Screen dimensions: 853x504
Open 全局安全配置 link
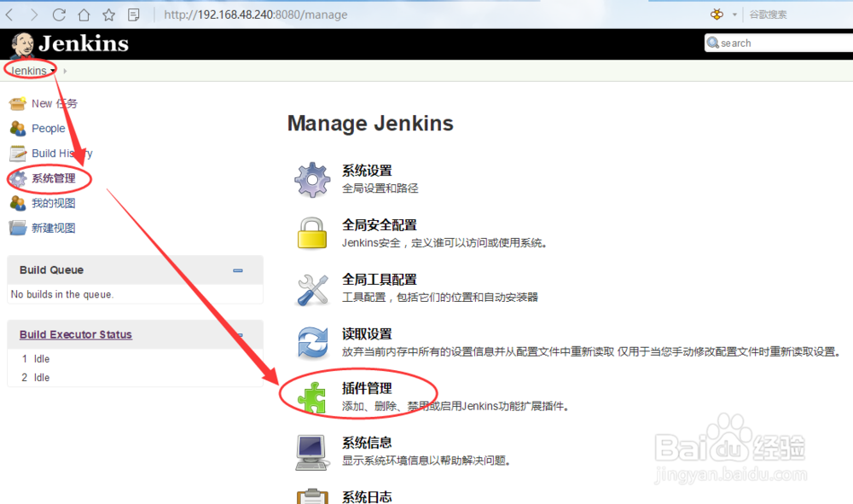coord(380,225)
